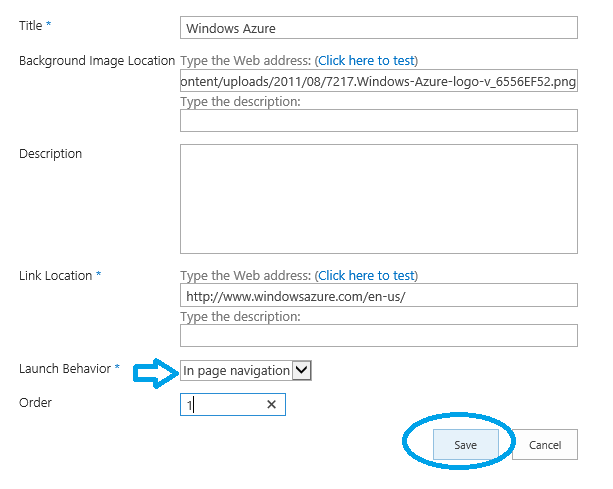Test the Link Location web address
This screenshot has height=489, width=613.
(x=366, y=275)
